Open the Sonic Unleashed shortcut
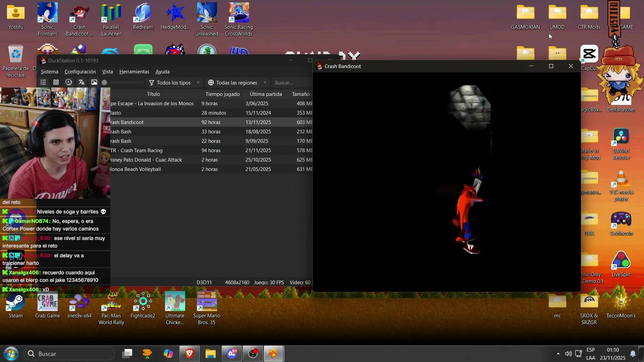644x362 pixels. [x=207, y=20]
